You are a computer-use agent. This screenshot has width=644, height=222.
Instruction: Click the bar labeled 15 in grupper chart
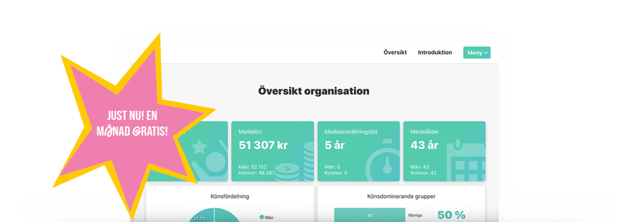click(x=370, y=215)
